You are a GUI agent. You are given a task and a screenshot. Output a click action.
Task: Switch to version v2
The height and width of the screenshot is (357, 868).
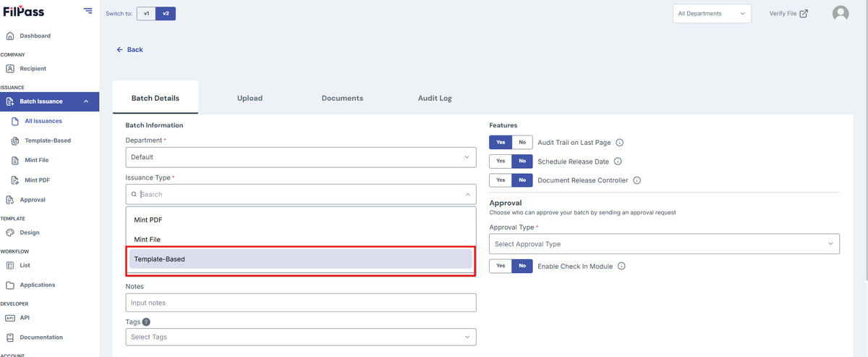[x=166, y=13]
